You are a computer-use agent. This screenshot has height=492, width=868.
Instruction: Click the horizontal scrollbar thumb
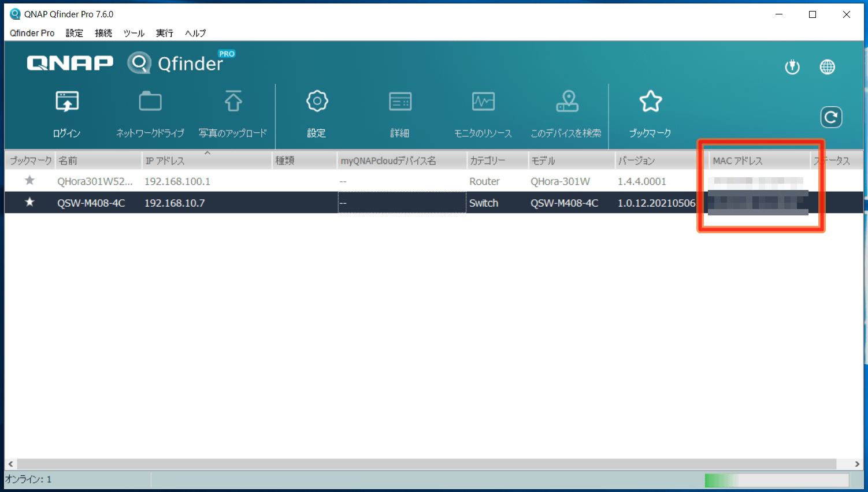tap(426, 464)
